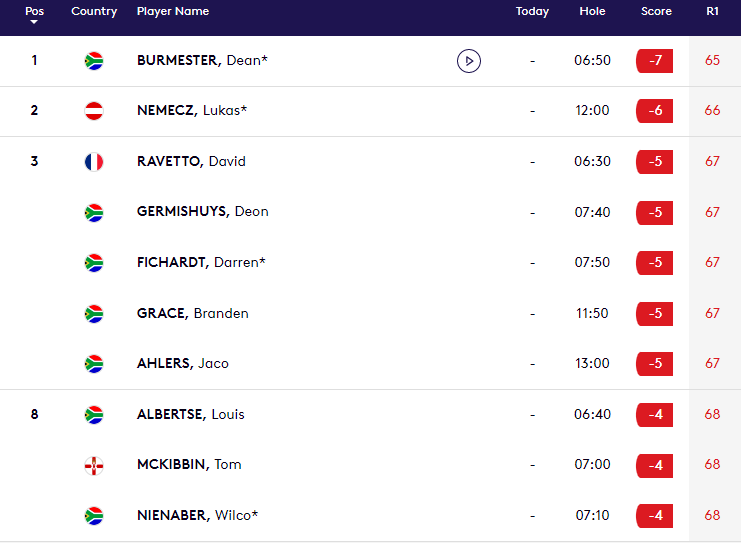Click South Africa flag beside Burmester

pos(94,61)
